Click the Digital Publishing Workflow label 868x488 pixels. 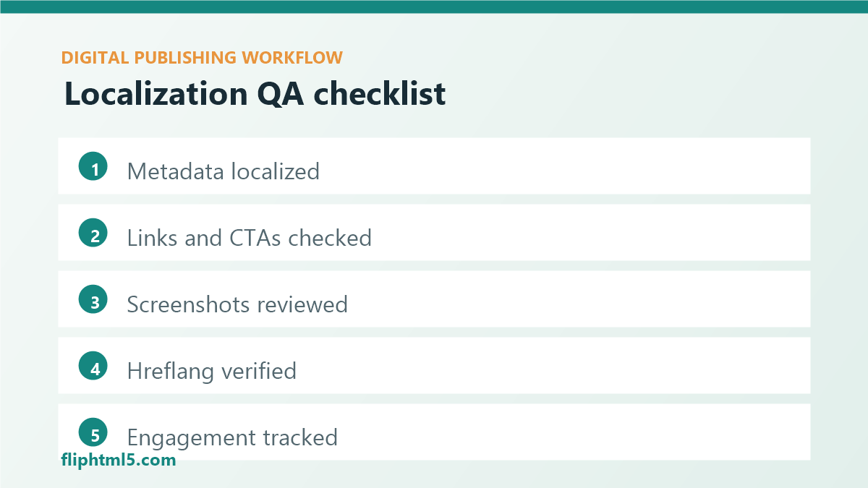202,58
